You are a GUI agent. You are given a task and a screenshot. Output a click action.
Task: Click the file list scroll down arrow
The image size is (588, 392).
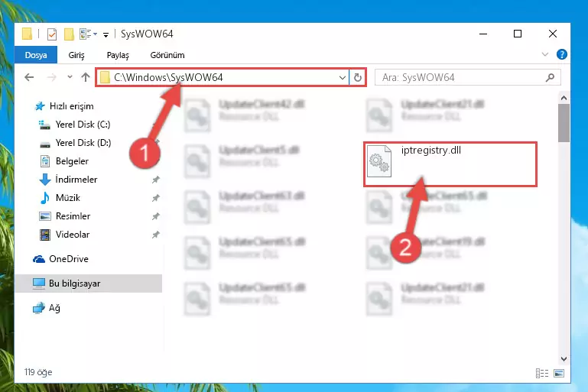tap(564, 358)
